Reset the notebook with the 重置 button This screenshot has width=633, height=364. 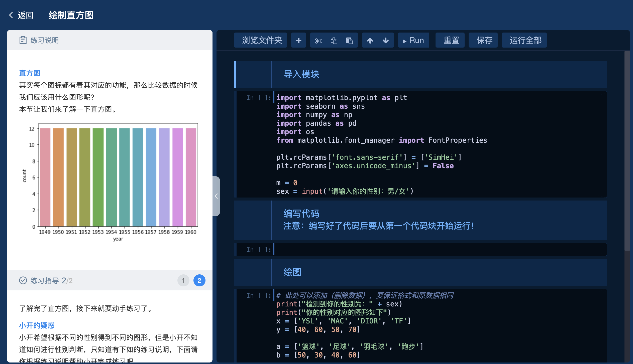(x=450, y=40)
